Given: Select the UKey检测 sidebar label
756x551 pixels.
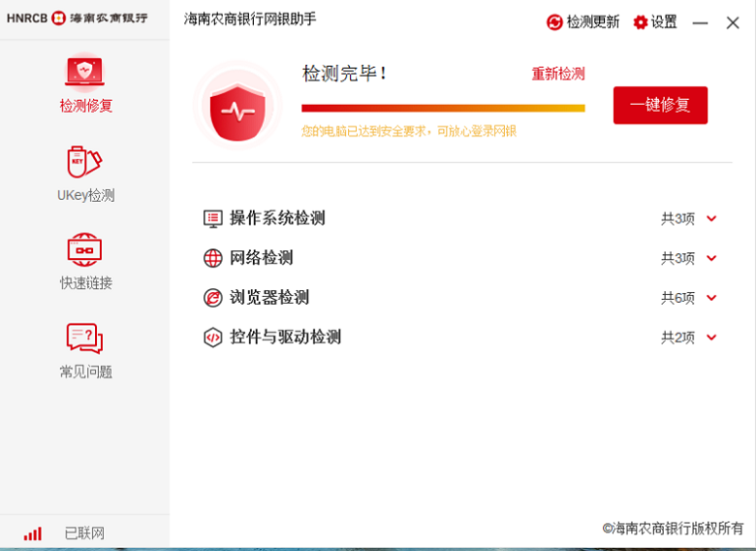Looking at the screenshot, I should (86, 195).
